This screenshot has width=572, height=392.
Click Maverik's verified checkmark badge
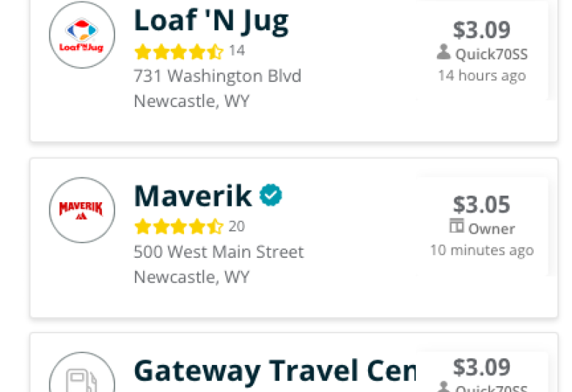pos(271,195)
